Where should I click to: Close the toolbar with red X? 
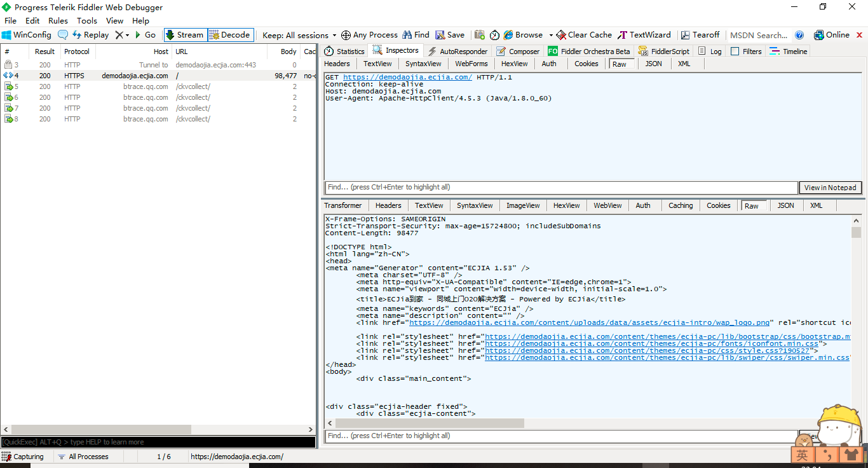click(860, 35)
